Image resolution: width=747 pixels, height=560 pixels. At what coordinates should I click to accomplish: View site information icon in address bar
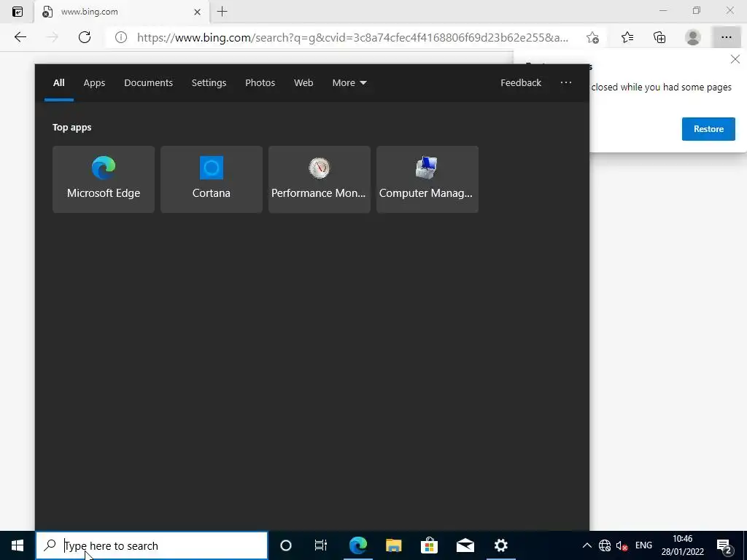coord(121,37)
